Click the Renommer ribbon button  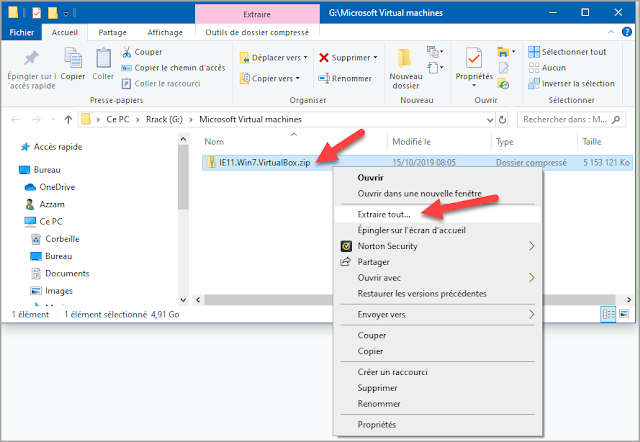(x=345, y=78)
